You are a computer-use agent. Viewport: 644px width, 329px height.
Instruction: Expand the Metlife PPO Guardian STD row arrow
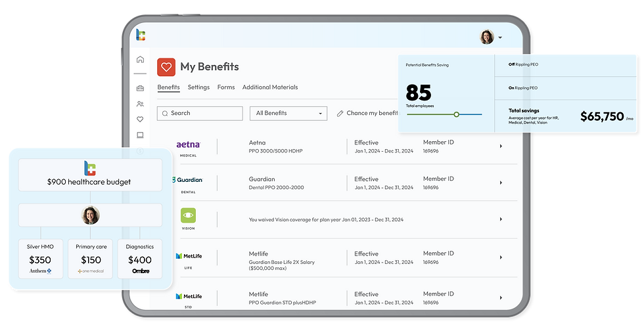coord(501,298)
